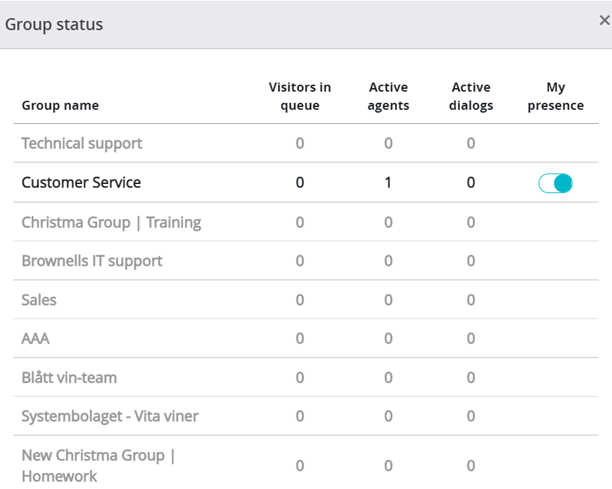Screen dimensions: 612x489
Task: Click the Visitors in queue column header
Action: (x=299, y=97)
